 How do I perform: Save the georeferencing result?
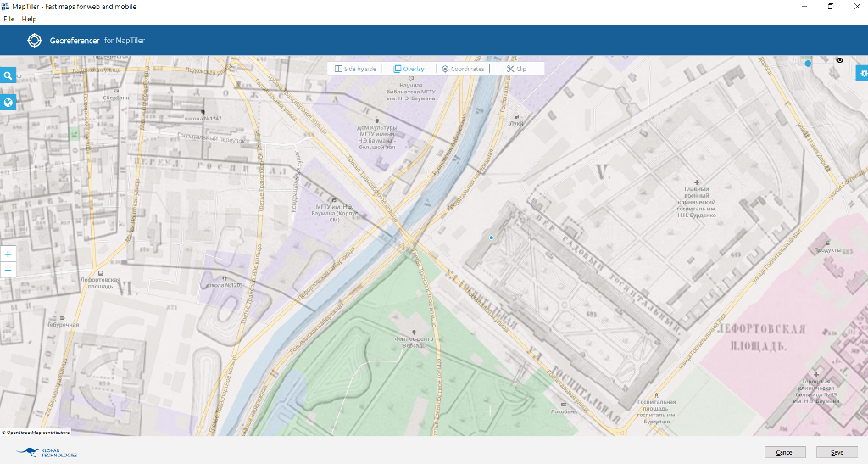click(x=837, y=452)
